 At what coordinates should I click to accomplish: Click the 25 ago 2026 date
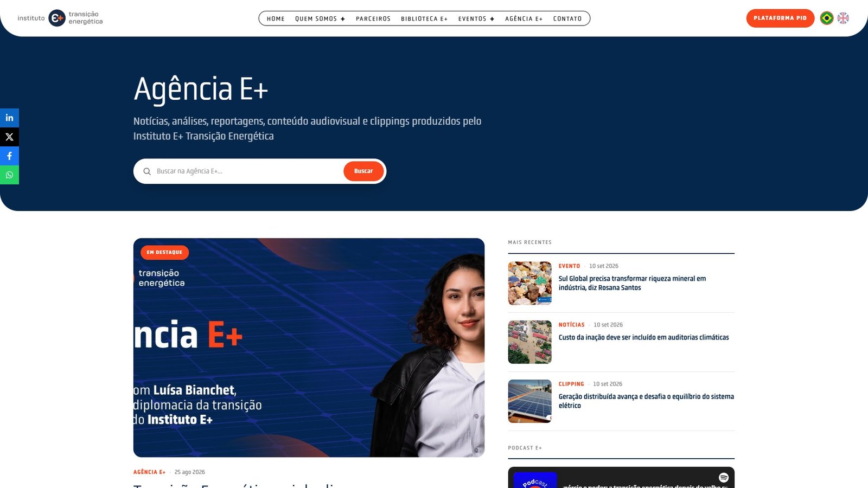click(x=190, y=472)
